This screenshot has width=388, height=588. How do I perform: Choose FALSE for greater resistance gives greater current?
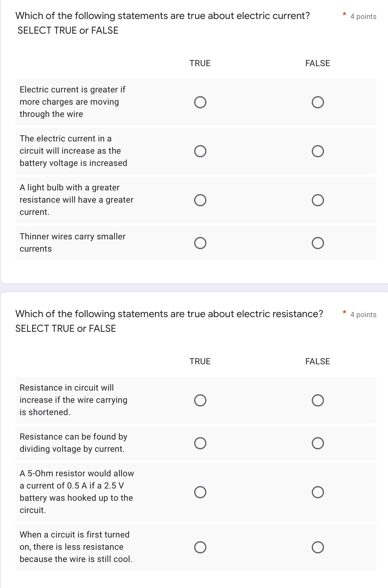click(318, 200)
